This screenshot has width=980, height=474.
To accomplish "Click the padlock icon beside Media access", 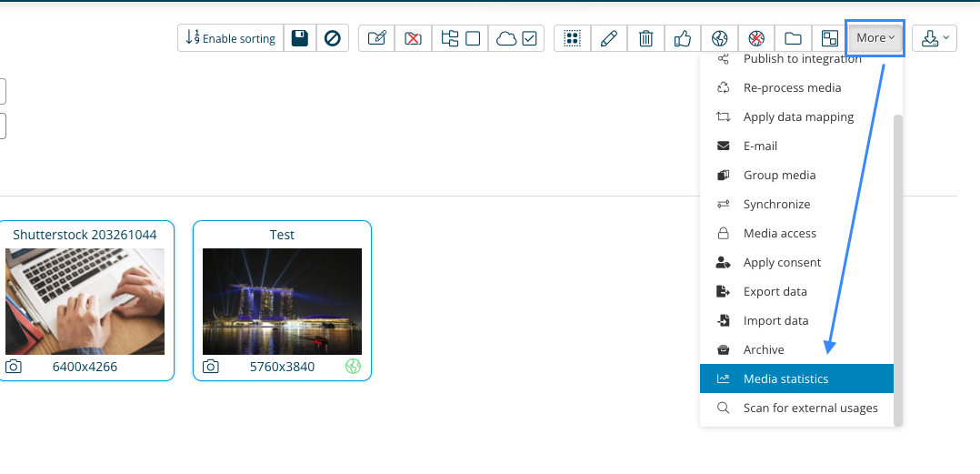I will (x=723, y=233).
